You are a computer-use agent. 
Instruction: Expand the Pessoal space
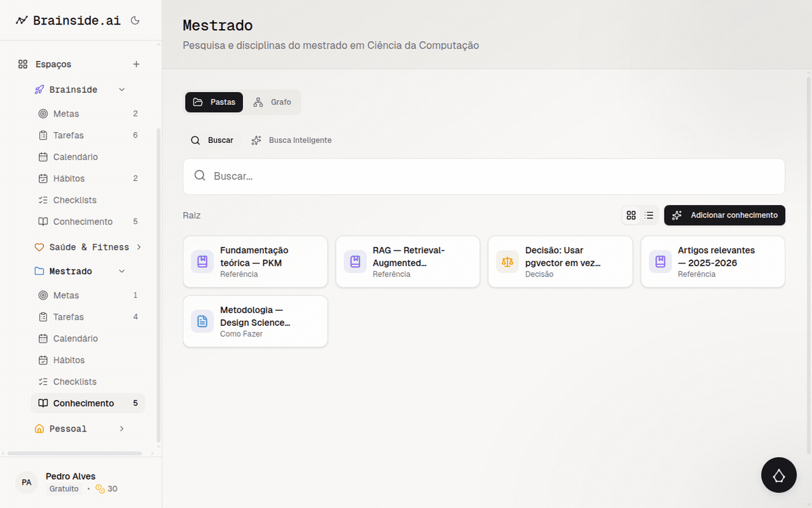pos(122,429)
